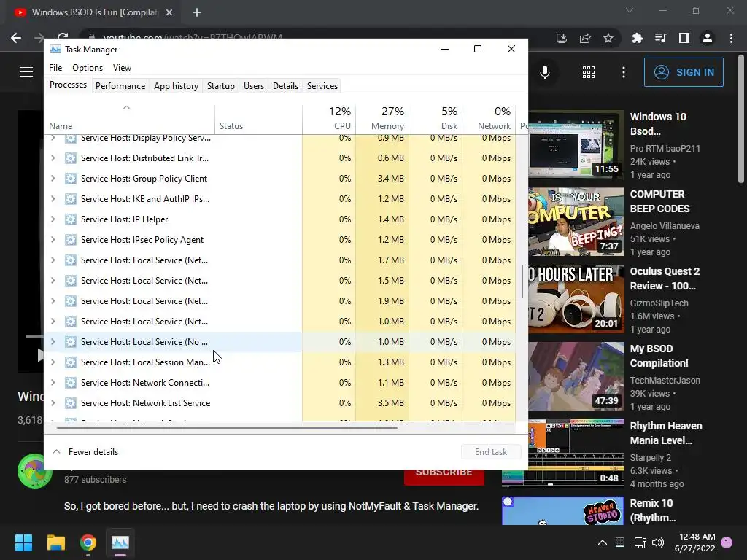
Task: Click the gear icon of IP Helper service
Action: click(71, 219)
